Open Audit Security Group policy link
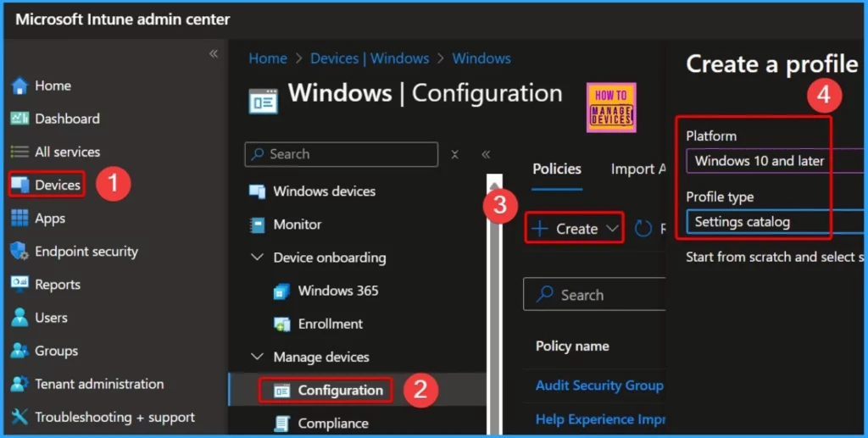Screen dimensions: 868x438 coord(599,385)
